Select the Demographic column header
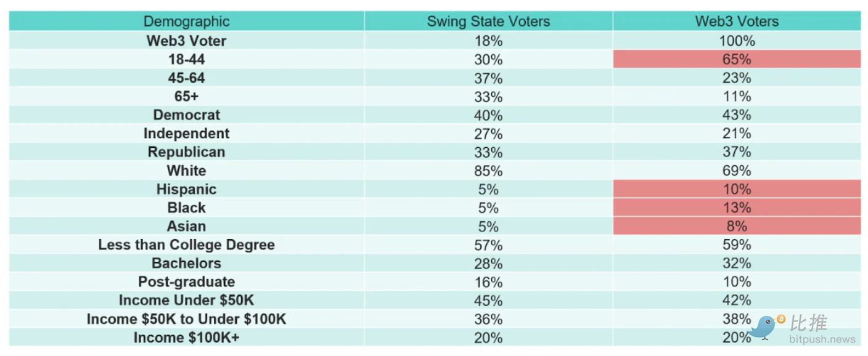Image resolution: width=868 pixels, height=356 pixels. (186, 22)
